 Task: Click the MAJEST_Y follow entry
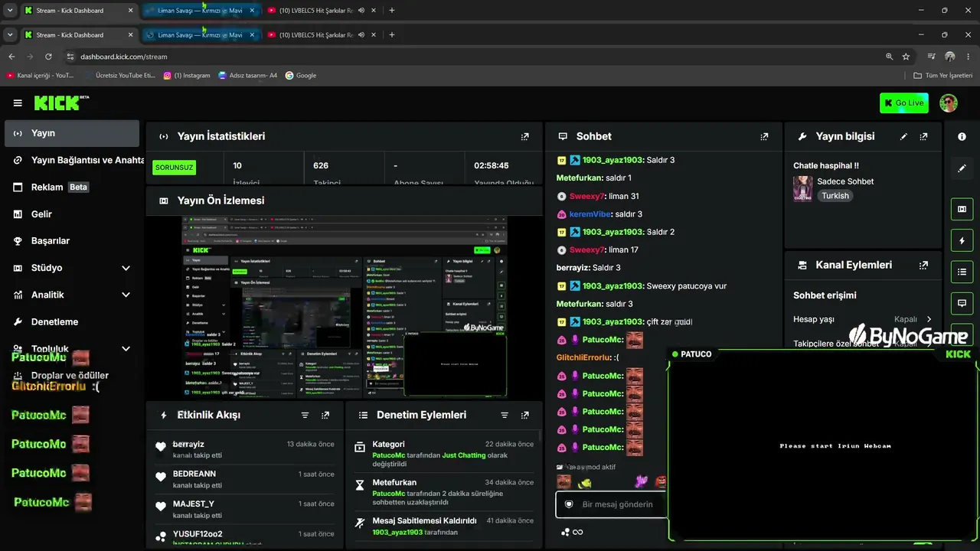[x=246, y=509]
